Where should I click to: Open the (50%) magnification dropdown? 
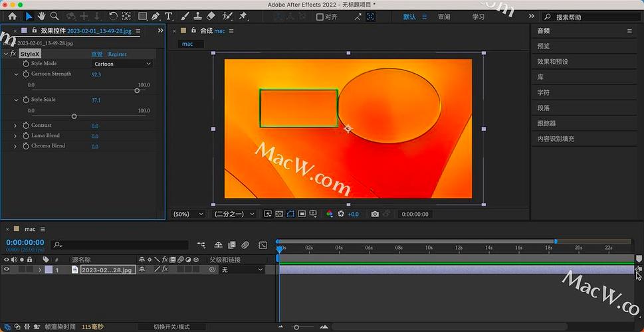(x=188, y=214)
